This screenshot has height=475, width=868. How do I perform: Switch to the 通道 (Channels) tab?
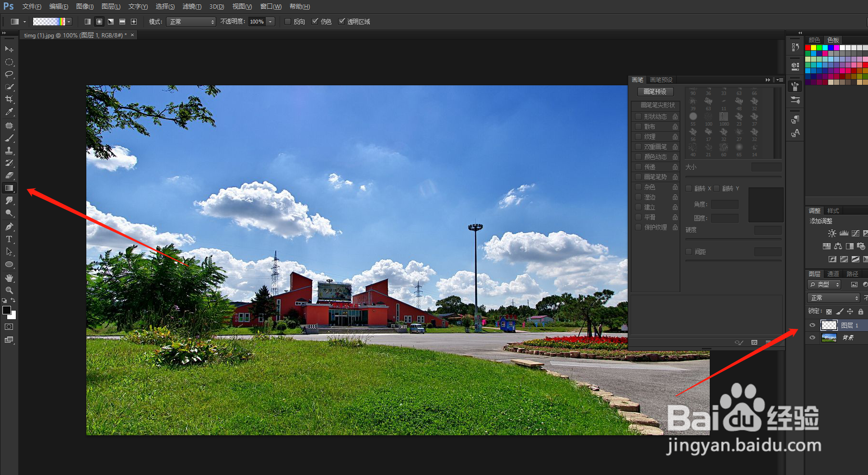833,274
